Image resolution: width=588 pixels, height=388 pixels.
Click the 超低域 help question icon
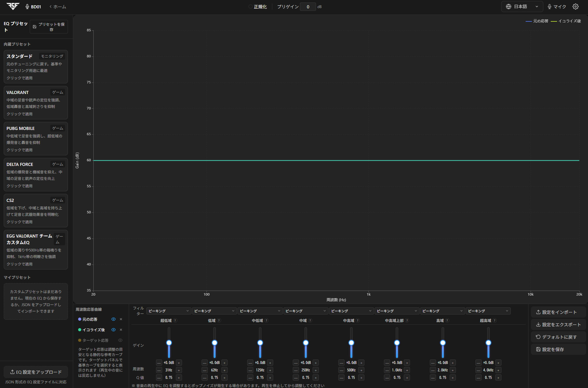coord(175,320)
